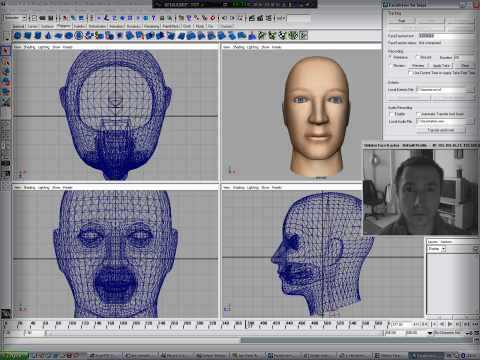Click the polygon cone shelf icon
Screen dimensions: 480x360
[48, 35]
